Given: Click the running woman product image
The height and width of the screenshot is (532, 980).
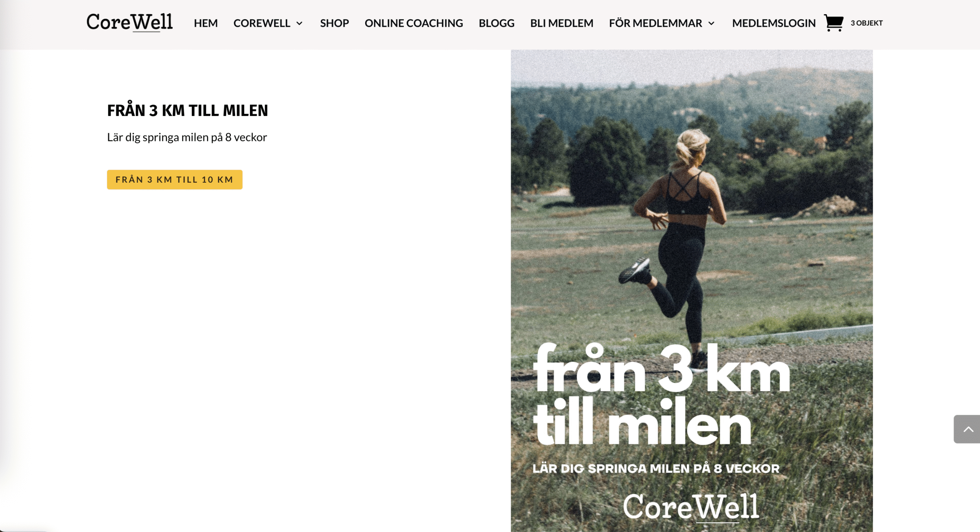Looking at the screenshot, I should (692, 290).
